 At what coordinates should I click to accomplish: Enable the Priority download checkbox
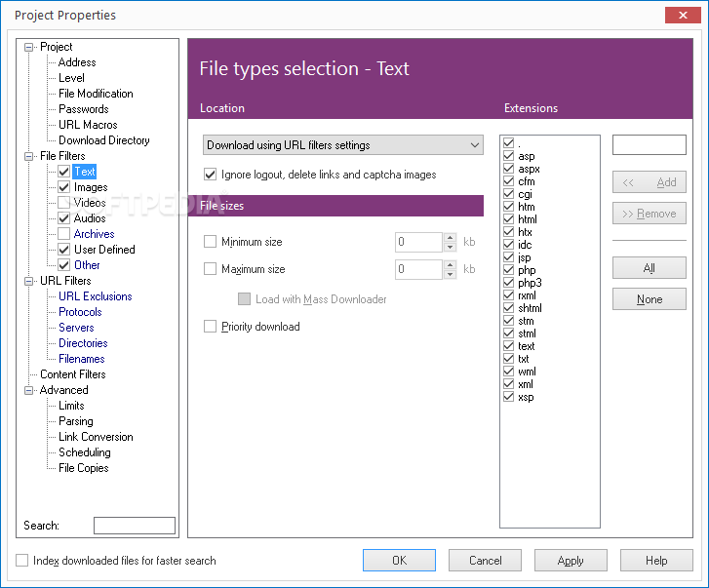211,327
